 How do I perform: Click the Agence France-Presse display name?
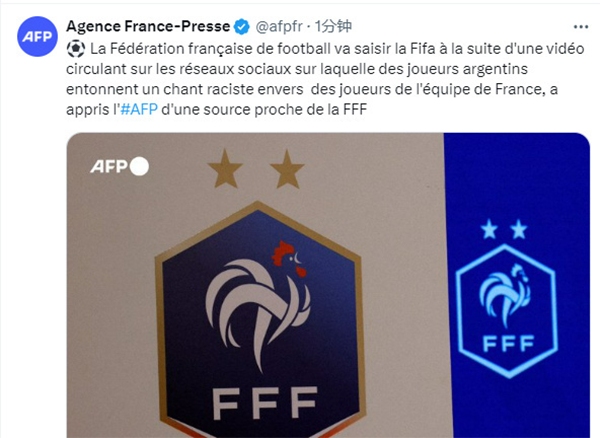point(147,26)
